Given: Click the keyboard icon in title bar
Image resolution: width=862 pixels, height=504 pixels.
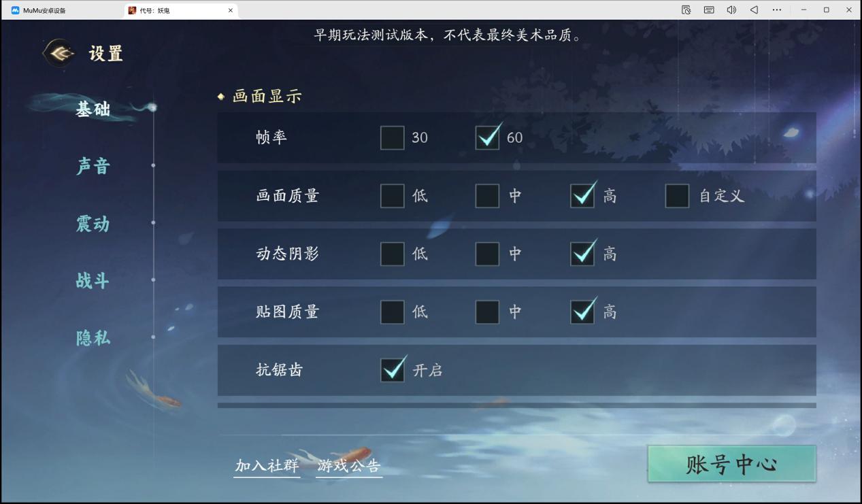Looking at the screenshot, I should click(709, 10).
